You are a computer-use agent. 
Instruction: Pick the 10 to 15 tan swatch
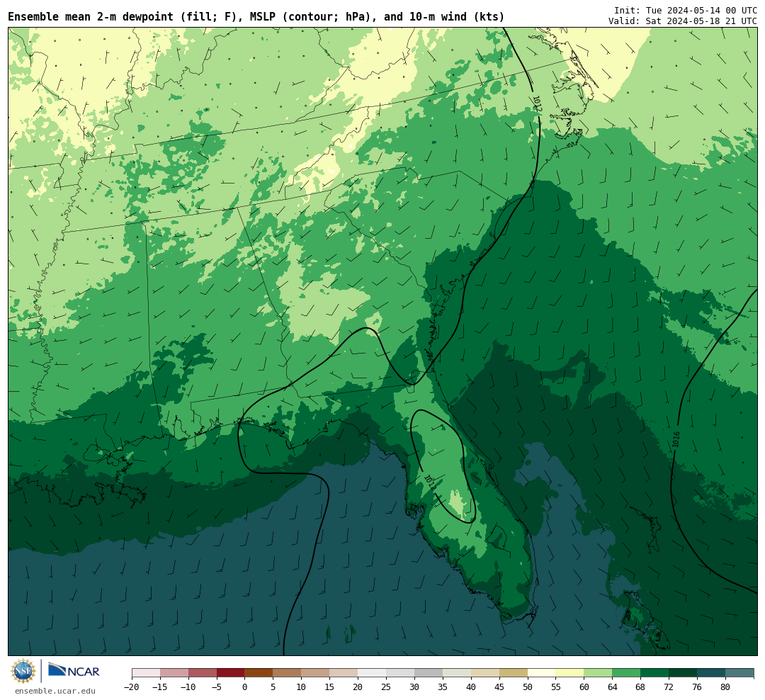point(316,673)
